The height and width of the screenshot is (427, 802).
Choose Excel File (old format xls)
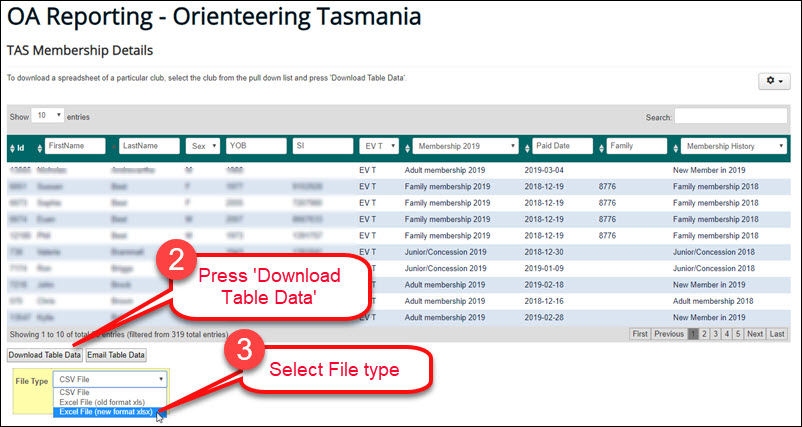(x=110, y=402)
